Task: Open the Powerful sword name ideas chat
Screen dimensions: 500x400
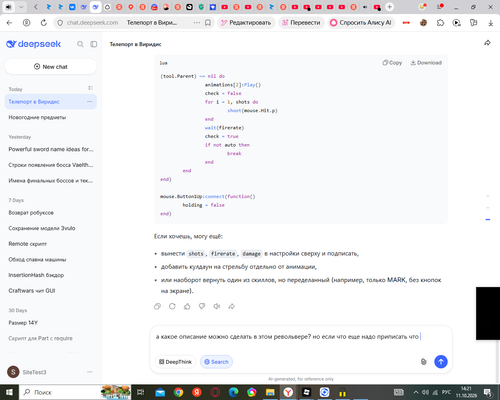Action: (51, 149)
